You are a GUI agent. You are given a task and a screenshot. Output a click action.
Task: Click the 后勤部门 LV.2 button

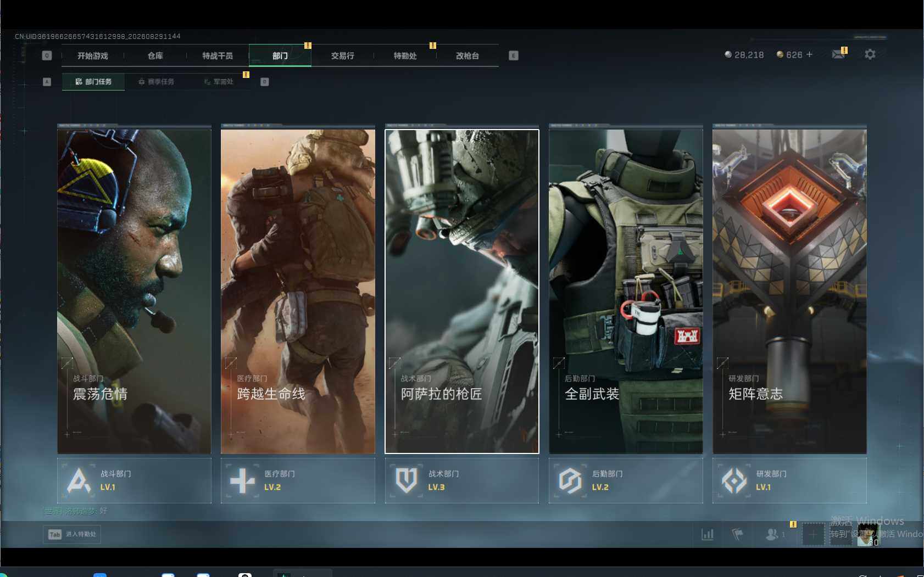[626, 480]
